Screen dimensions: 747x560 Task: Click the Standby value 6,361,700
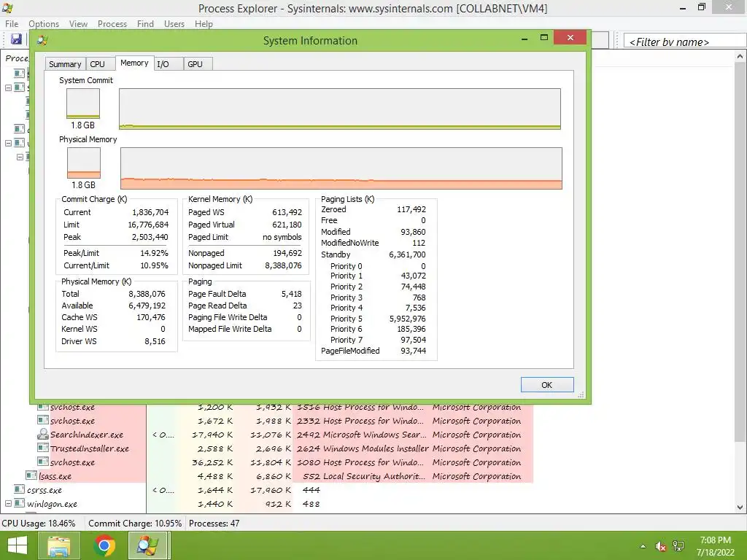(x=407, y=254)
